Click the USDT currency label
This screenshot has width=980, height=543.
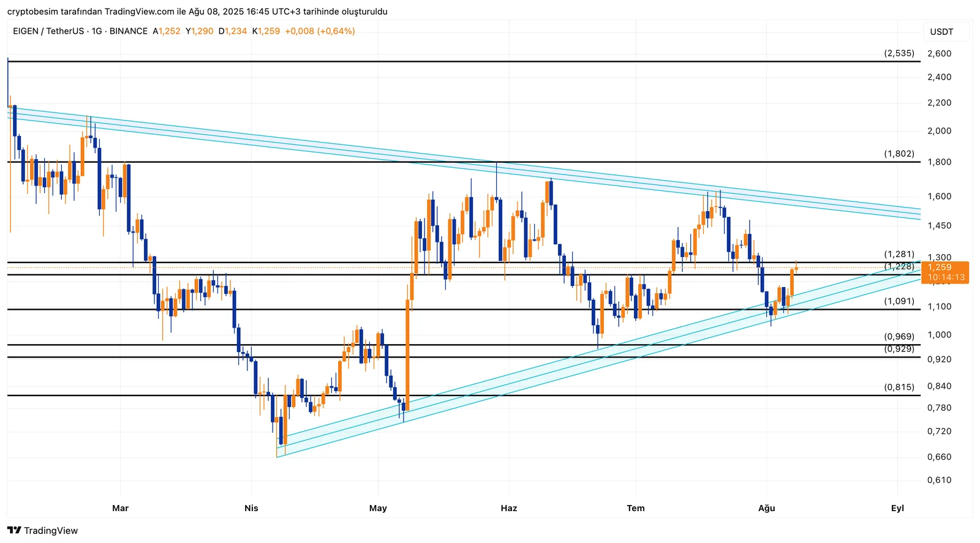tap(941, 32)
